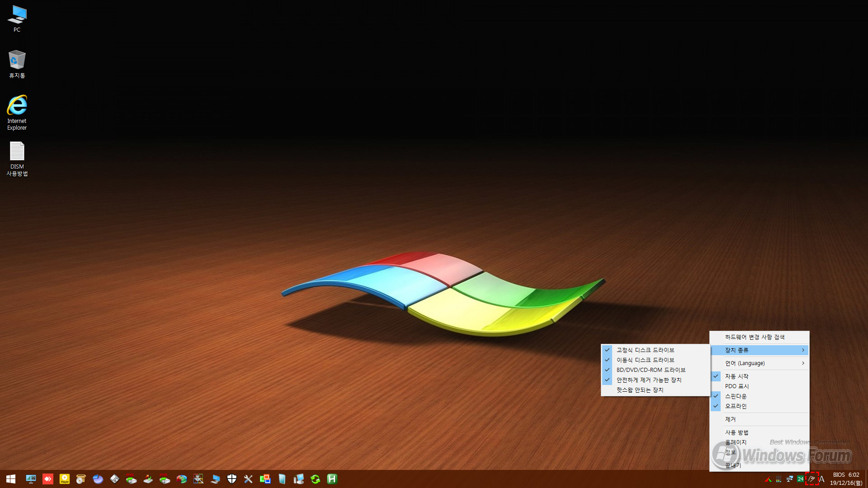Open the computer with speaker taskbar icon
This screenshot has width=868, height=488.
click(x=299, y=479)
